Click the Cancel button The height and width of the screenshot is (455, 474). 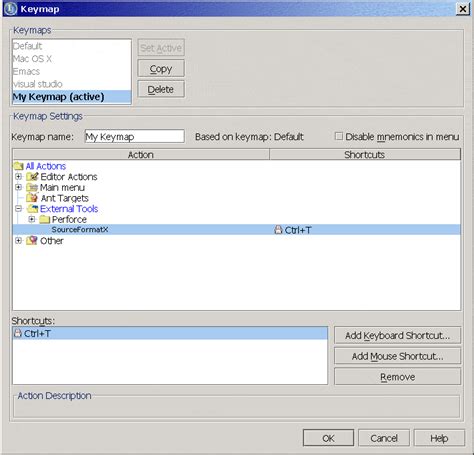coord(384,438)
